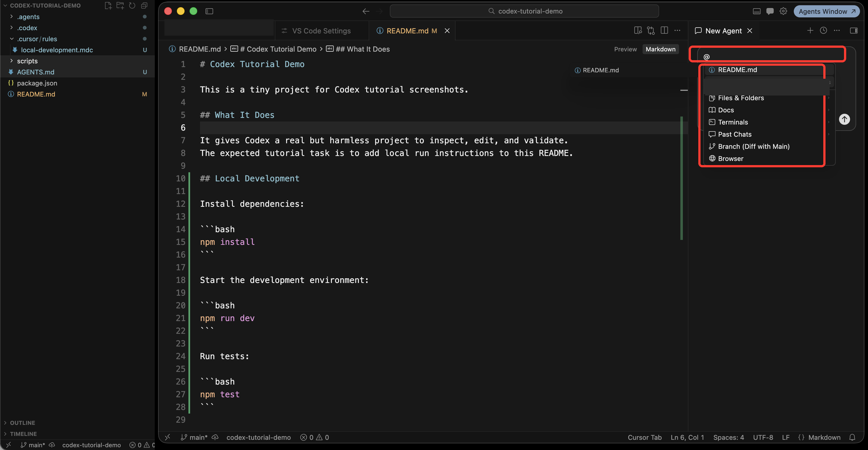Choose Docs from mention menu
868x450 pixels.
coord(769,110)
